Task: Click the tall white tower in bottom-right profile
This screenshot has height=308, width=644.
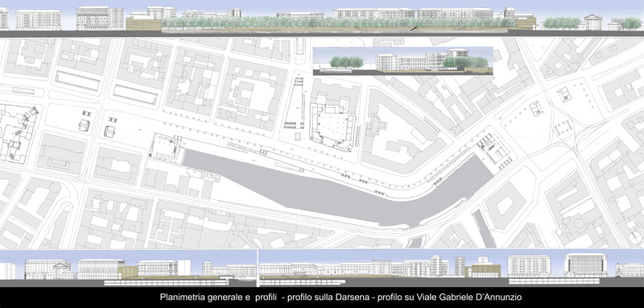Action: click(460, 266)
